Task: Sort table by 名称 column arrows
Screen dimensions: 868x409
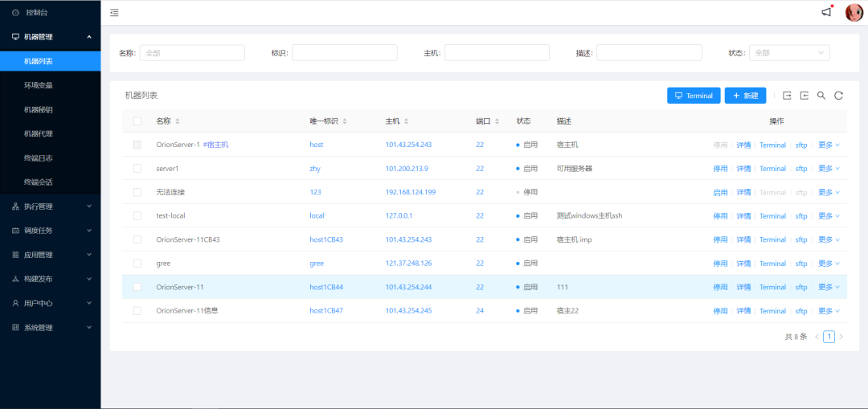Action: pos(178,121)
